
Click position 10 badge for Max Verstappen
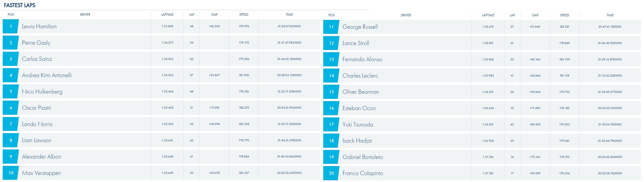[x=11, y=173]
